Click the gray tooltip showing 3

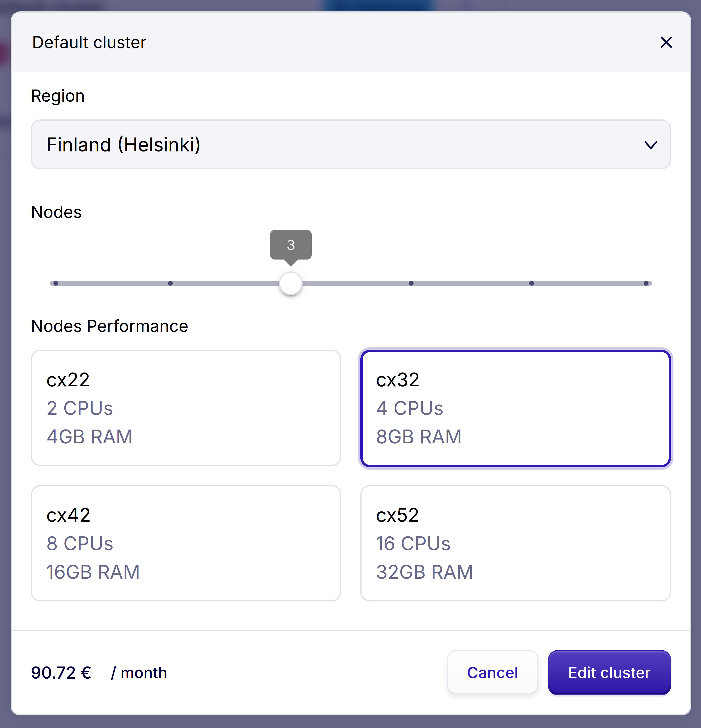[291, 245]
